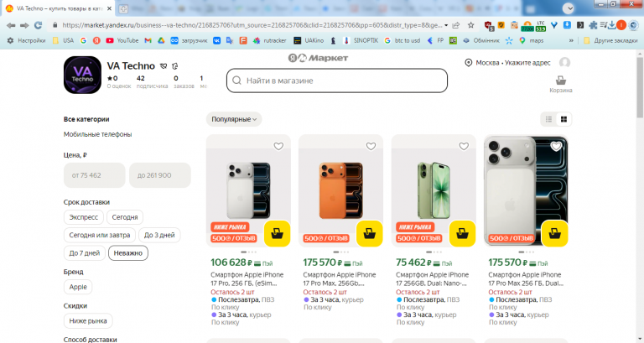Add iPhone 17 Pro 106 628 ₽ to cart
Screen dimensions: 644x343
pyautogui.click(x=277, y=234)
